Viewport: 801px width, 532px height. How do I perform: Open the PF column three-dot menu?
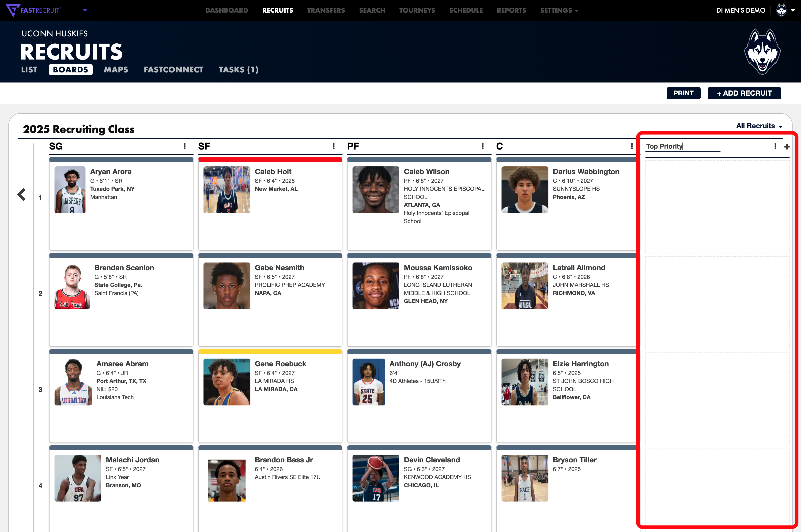tap(483, 146)
